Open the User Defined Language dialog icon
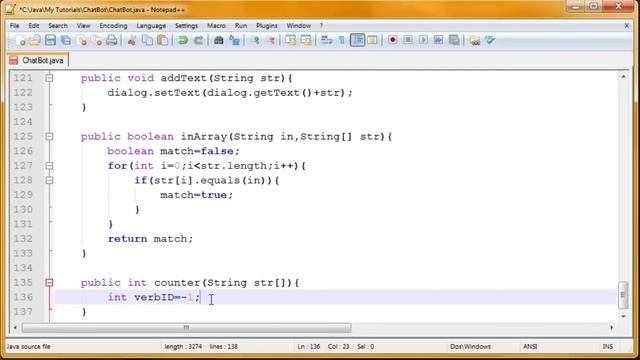 (372, 40)
